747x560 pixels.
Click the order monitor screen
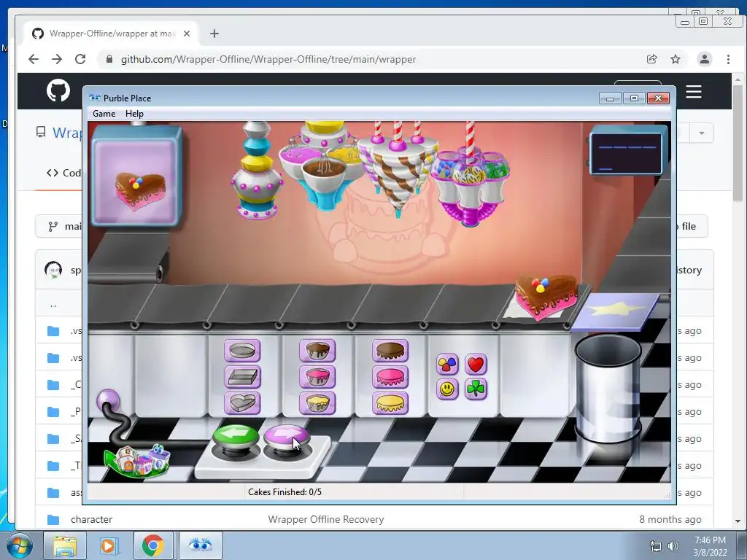point(627,152)
